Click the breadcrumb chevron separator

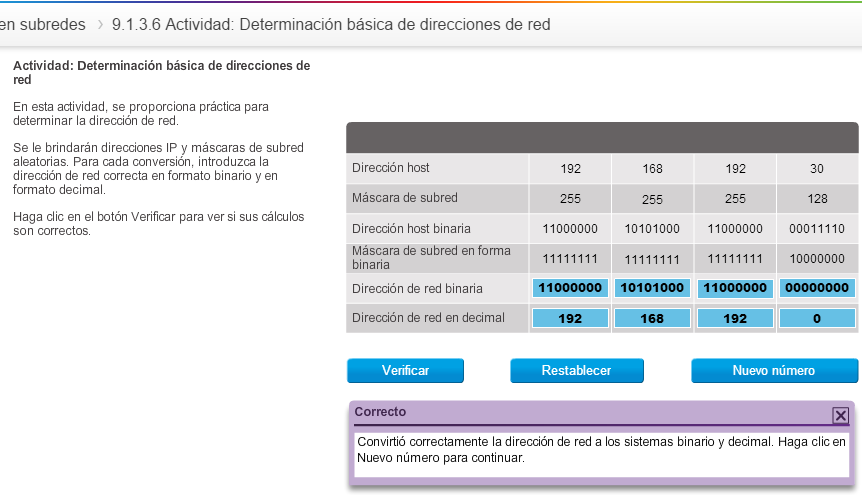pyautogui.click(x=100, y=25)
